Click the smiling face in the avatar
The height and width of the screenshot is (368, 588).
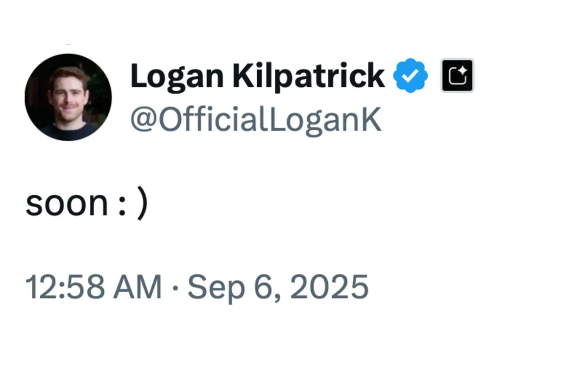(69, 92)
